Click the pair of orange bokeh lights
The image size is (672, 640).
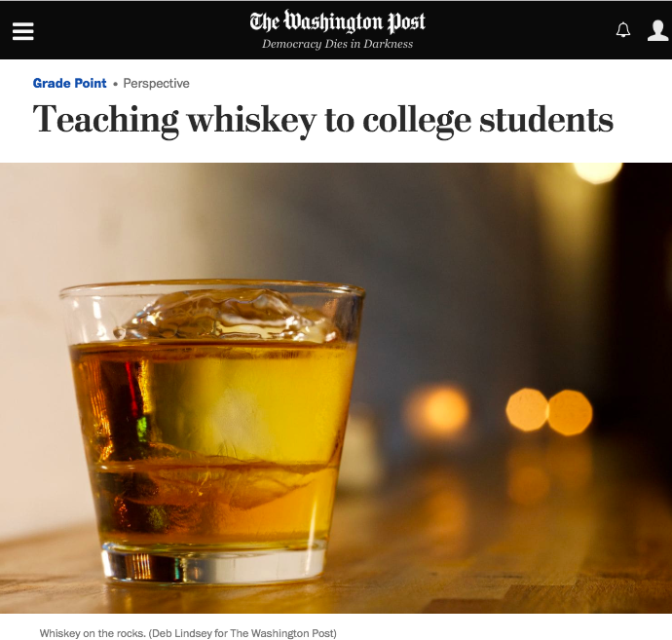coord(549,410)
